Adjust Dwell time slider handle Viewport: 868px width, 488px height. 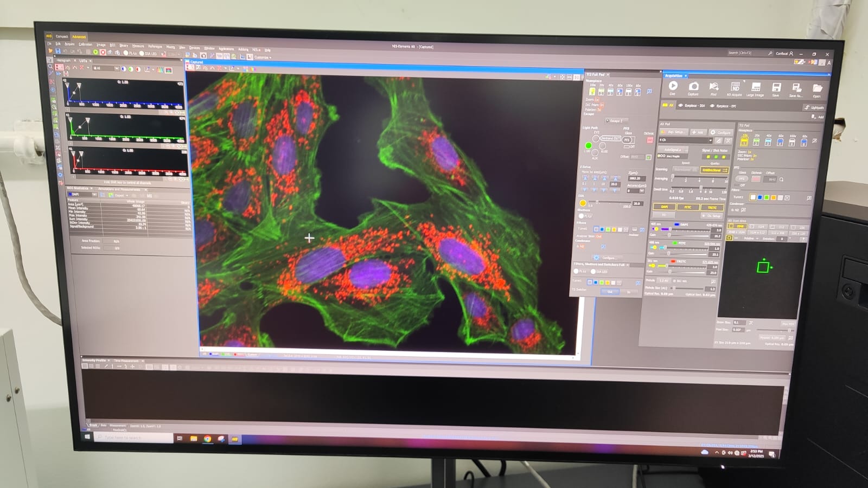click(701, 187)
